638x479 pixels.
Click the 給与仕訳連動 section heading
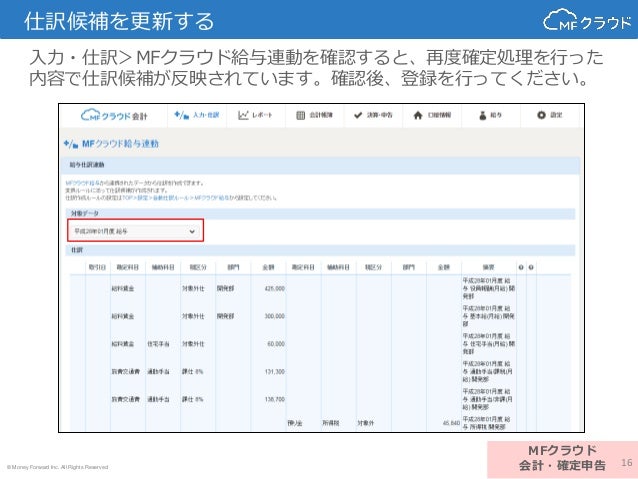coord(87,165)
